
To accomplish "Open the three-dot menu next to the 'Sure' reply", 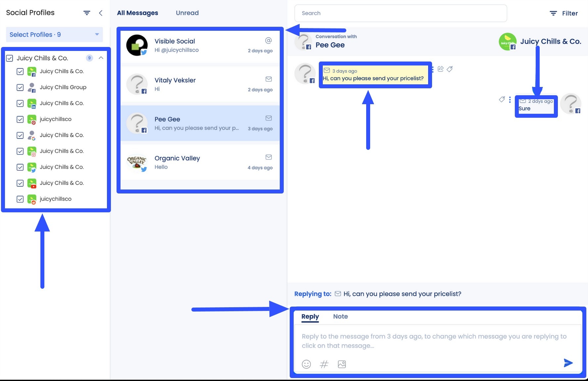I will (509, 100).
